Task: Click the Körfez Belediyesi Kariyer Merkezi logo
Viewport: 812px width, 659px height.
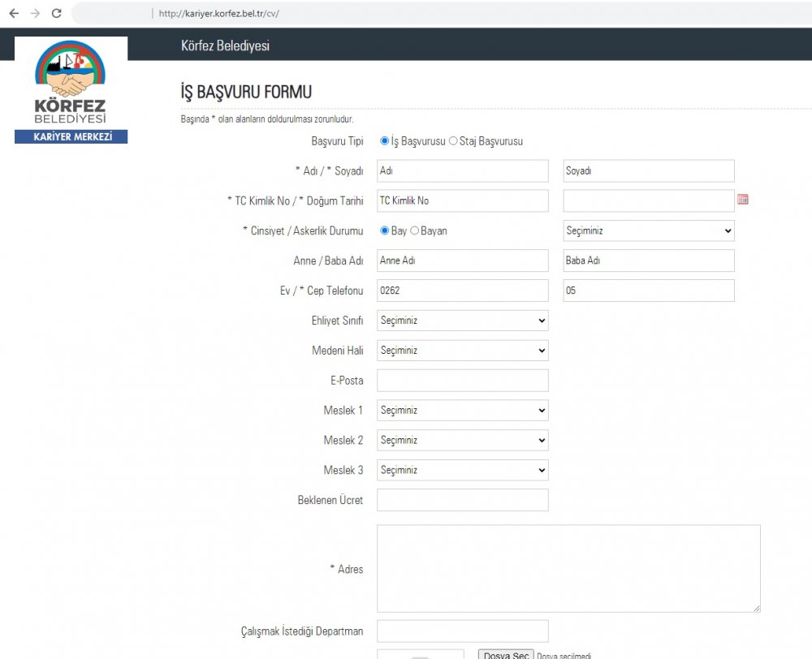Action: pyautogui.click(x=70, y=91)
